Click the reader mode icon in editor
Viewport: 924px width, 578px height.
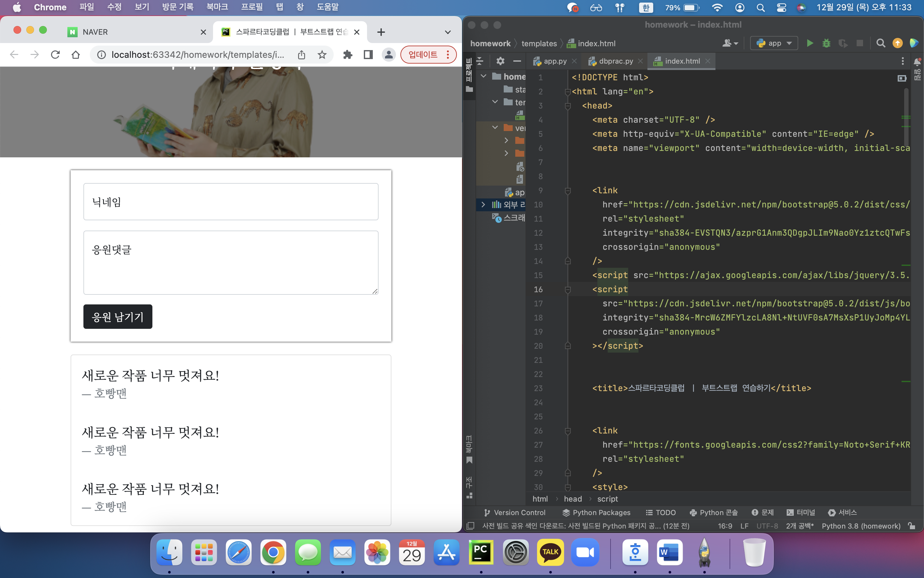tap(902, 78)
